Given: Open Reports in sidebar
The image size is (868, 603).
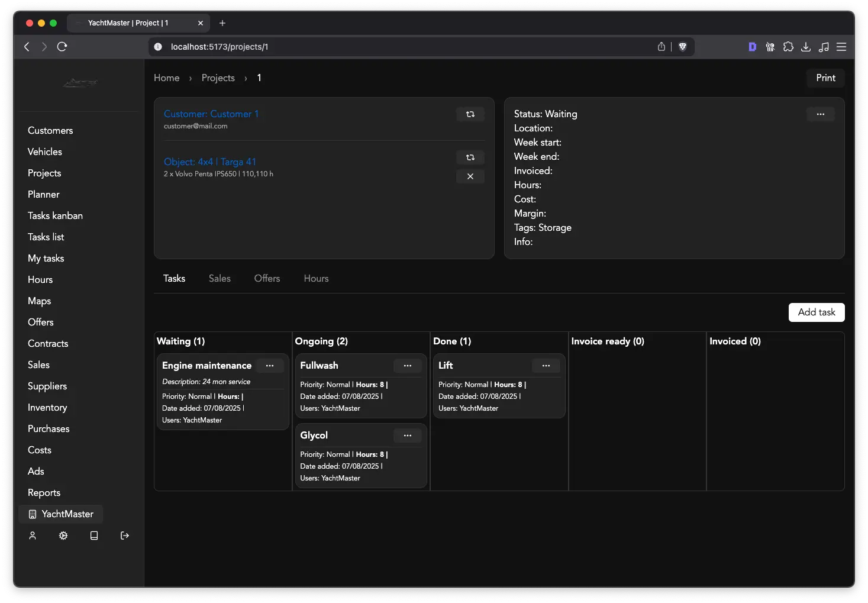Looking at the screenshot, I should [44, 493].
